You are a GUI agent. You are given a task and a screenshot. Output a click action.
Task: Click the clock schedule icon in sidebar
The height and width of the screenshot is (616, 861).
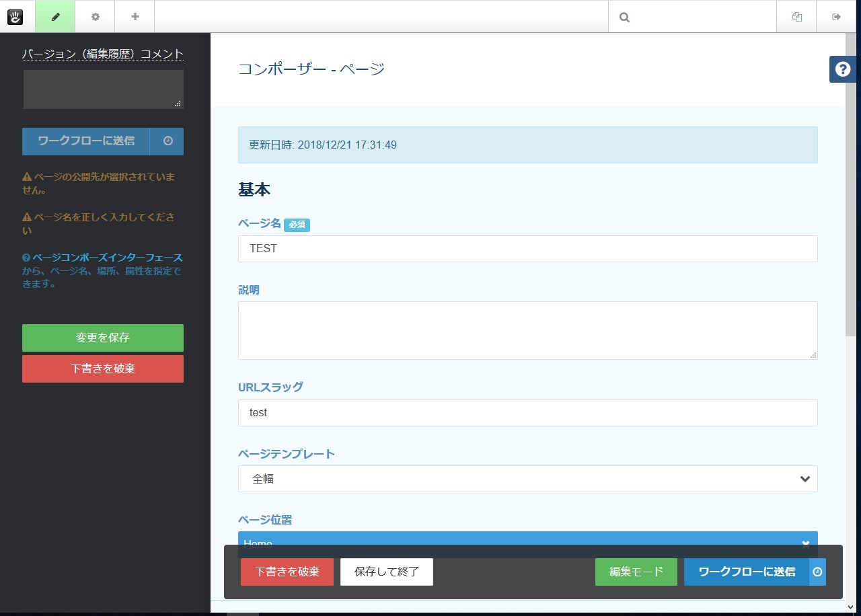[167, 141]
